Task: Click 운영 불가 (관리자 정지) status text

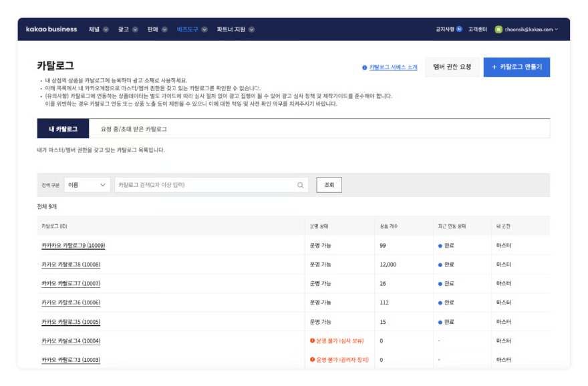Action: pyautogui.click(x=342, y=360)
